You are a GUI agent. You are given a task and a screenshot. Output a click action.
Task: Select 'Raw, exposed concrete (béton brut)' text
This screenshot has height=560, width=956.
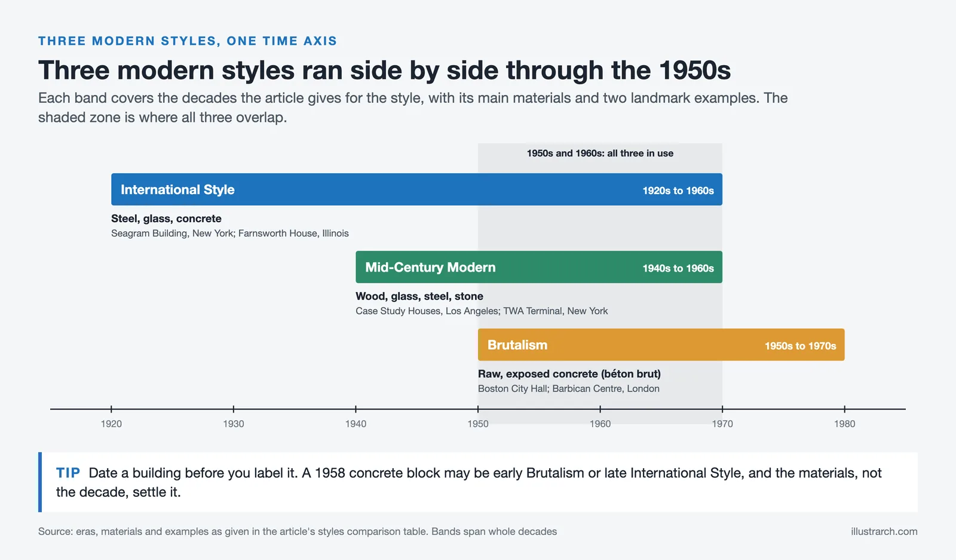tap(569, 374)
